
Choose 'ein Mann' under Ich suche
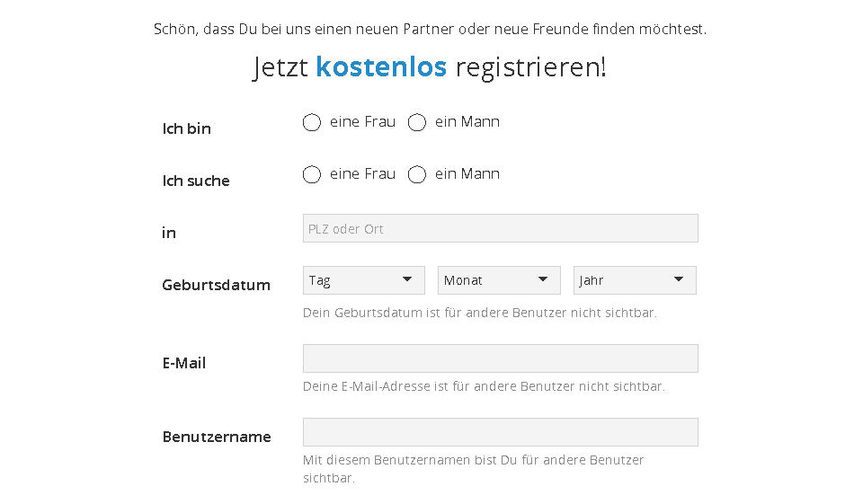pos(417,175)
